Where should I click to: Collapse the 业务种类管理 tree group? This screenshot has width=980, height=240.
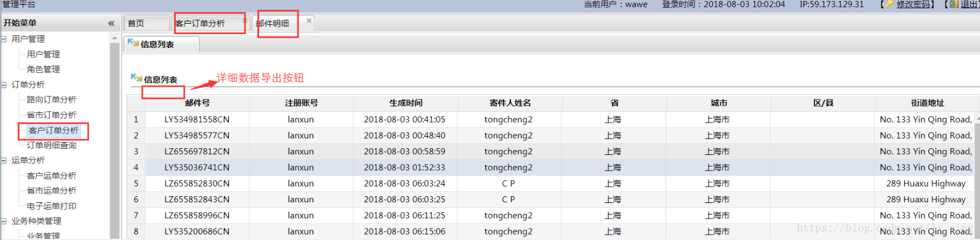pos(4,221)
